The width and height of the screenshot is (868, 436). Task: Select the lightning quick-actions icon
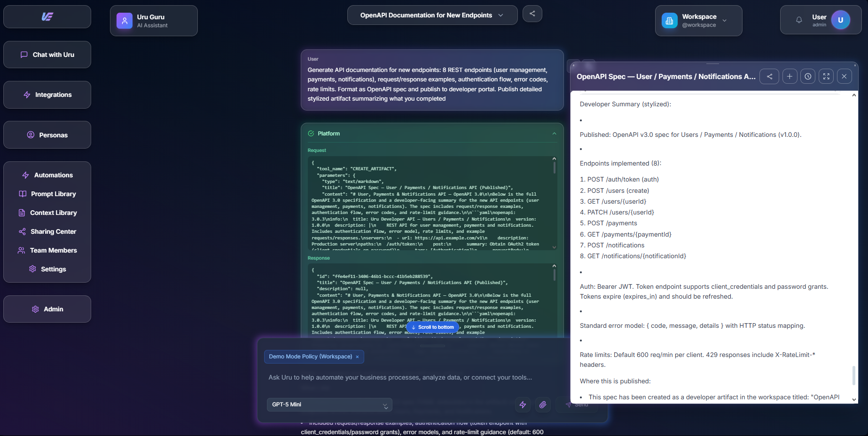[x=523, y=404]
